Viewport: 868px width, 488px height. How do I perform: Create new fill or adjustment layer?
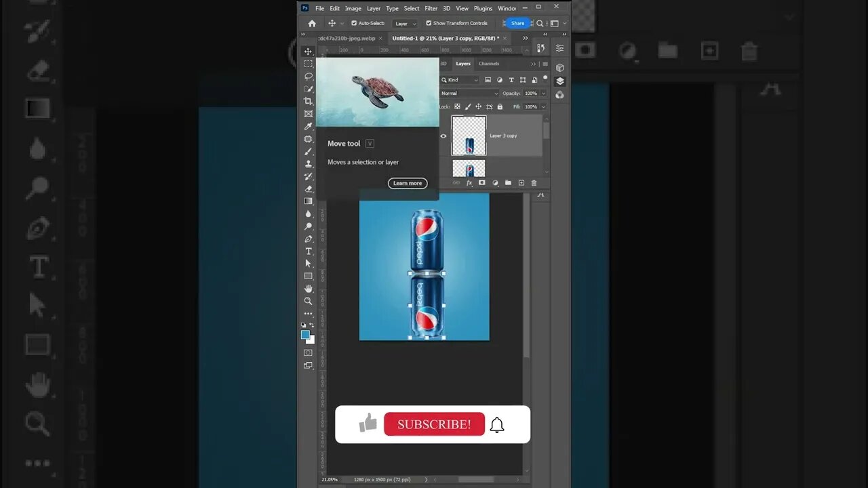click(x=495, y=183)
